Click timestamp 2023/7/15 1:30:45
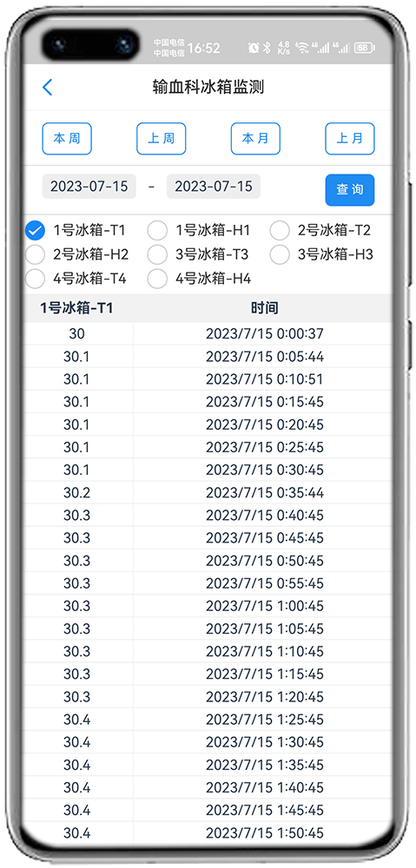The image size is (416, 868). point(265,742)
